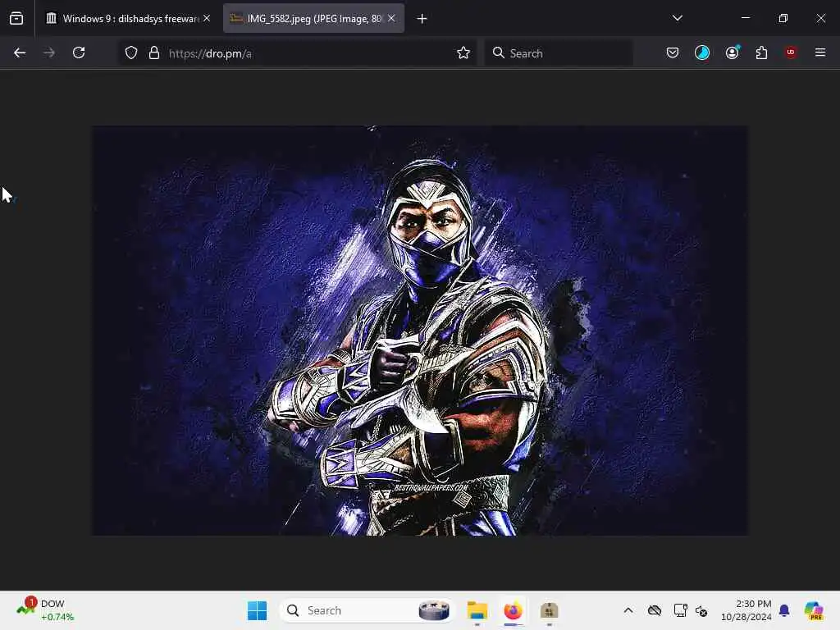The height and width of the screenshot is (630, 840).
Task: Open the Windows Start menu
Action: [x=257, y=610]
